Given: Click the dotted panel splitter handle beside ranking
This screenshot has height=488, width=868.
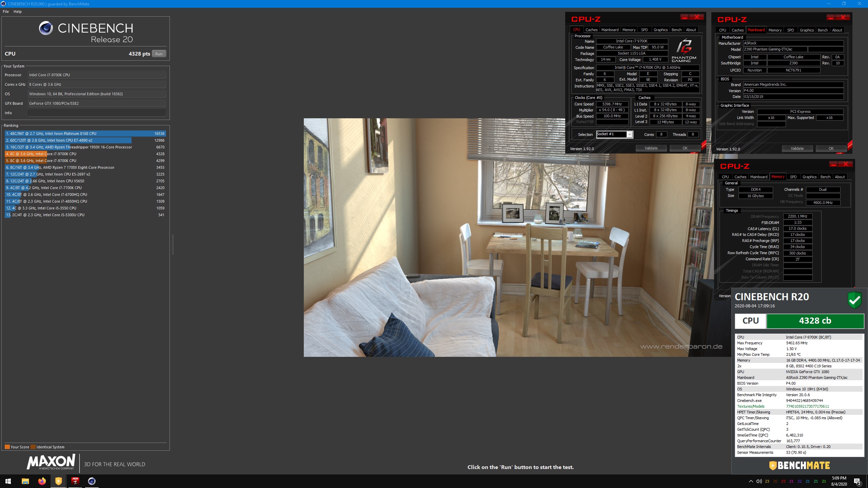Looking at the screenshot, I should (x=173, y=244).
